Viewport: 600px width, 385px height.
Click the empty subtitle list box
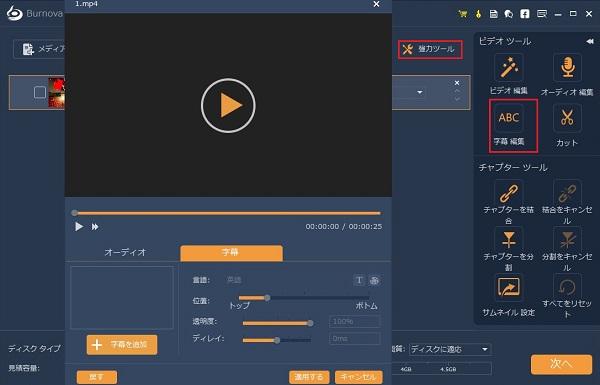coord(122,298)
